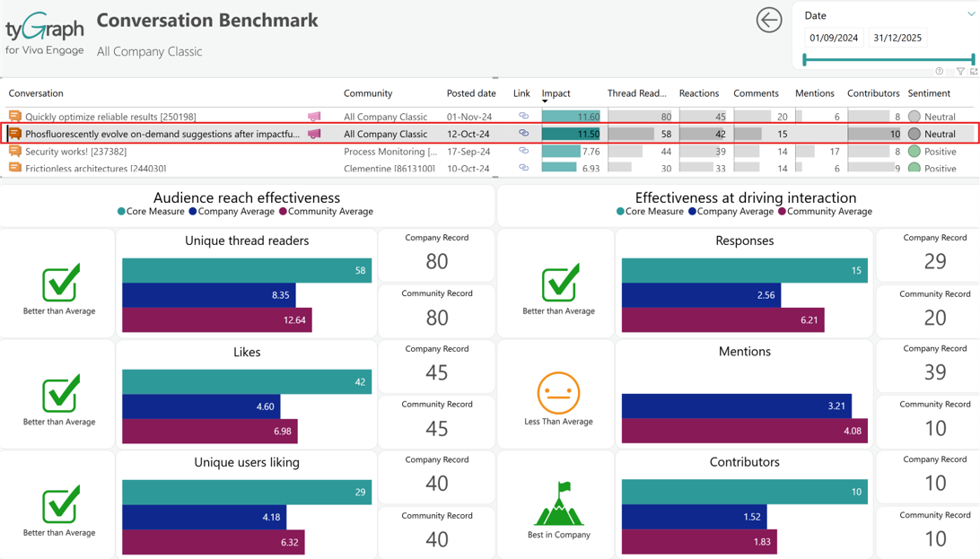This screenshot has height=559, width=980.
Task: Click the end handle of date slider
Action: pos(973,59)
